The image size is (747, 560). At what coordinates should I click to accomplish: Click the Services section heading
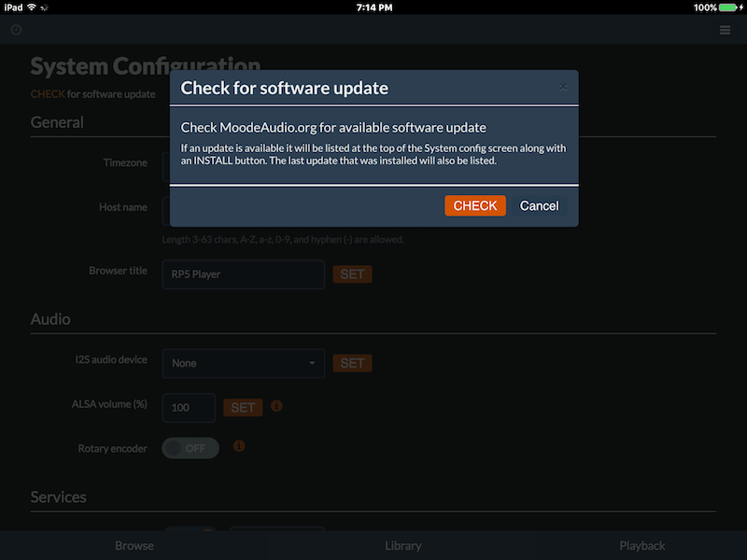[x=59, y=497]
